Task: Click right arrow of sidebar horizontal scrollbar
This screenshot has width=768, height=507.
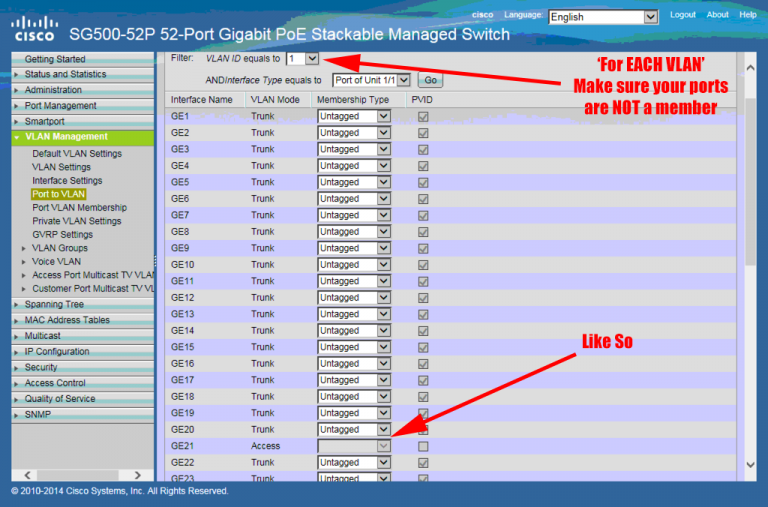Action: click(138, 475)
